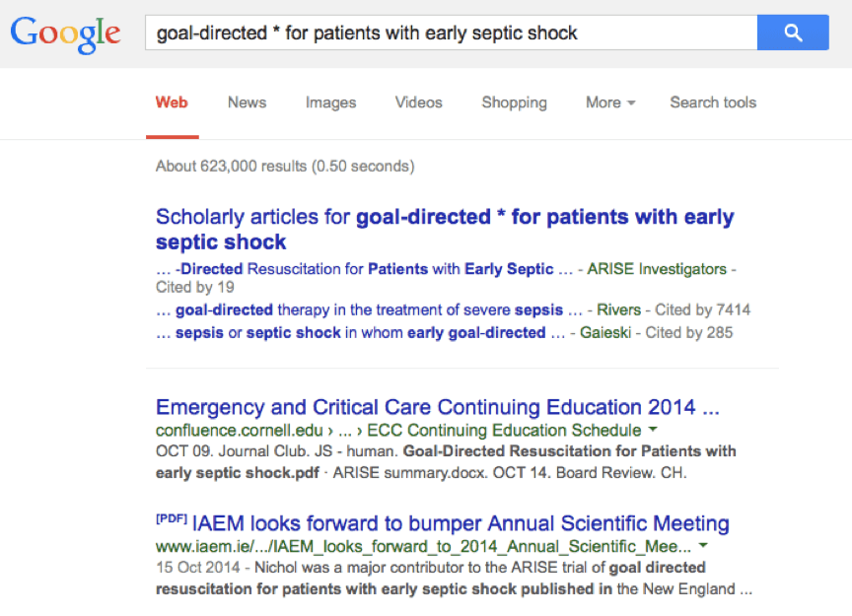Open Search tools options
The width and height of the screenshot is (852, 616).
pyautogui.click(x=713, y=103)
